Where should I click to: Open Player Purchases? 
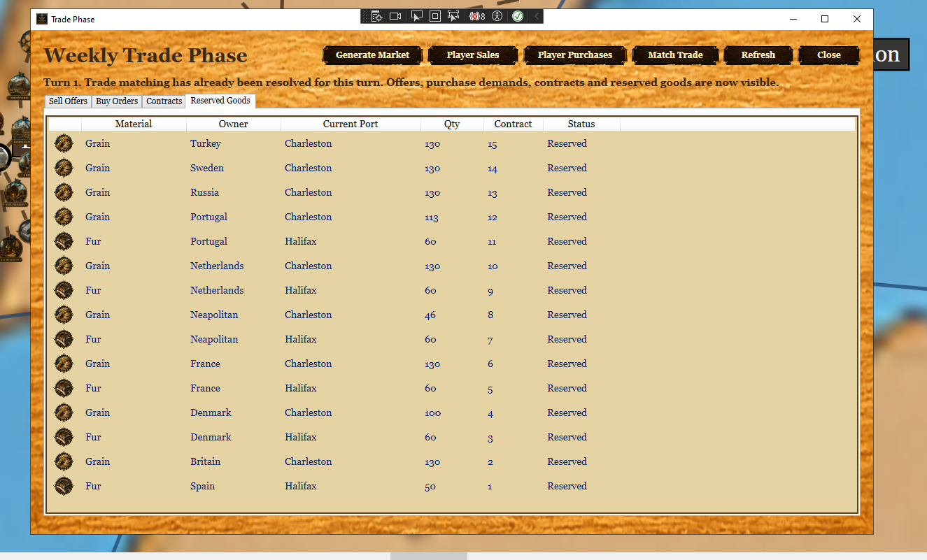pos(575,55)
